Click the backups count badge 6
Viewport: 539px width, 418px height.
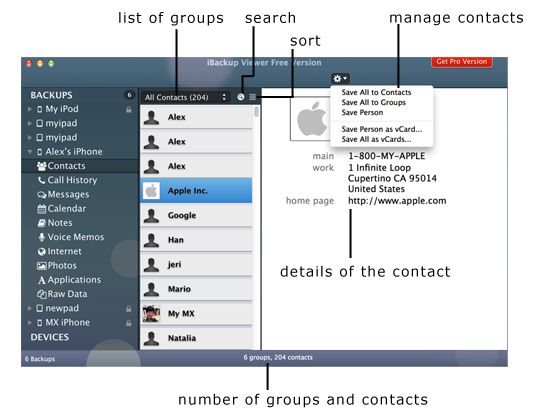129,95
